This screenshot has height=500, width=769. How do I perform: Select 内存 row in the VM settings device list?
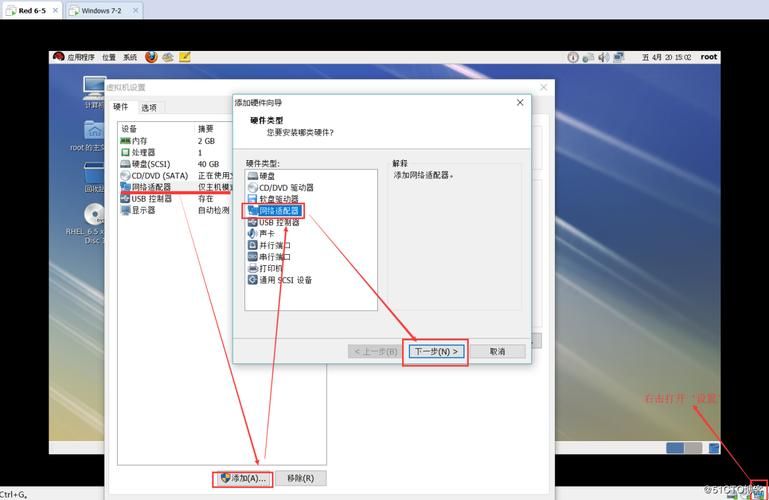coord(176,141)
